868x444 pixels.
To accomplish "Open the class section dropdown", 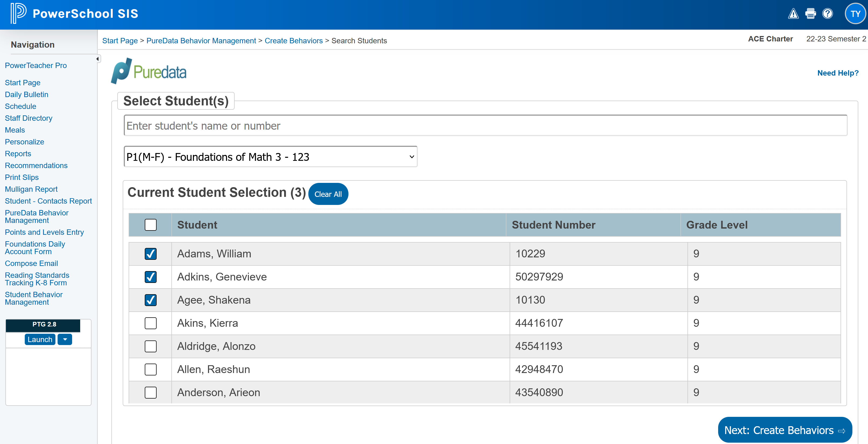I will [x=270, y=157].
